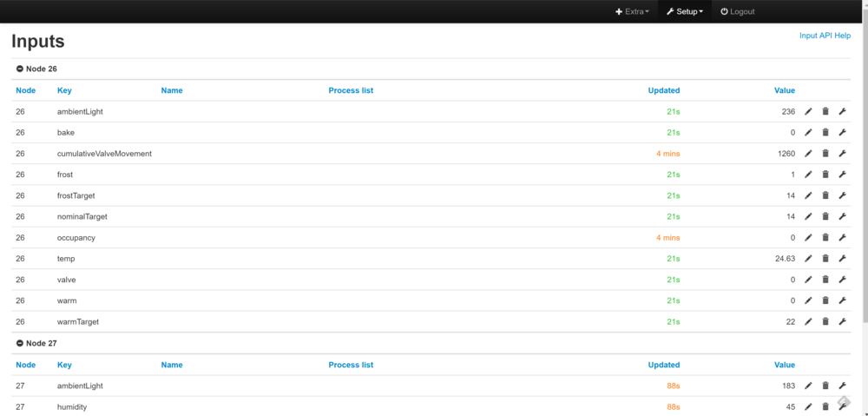Delete the warmTarget input row
The image size is (868, 416).
pyautogui.click(x=825, y=322)
